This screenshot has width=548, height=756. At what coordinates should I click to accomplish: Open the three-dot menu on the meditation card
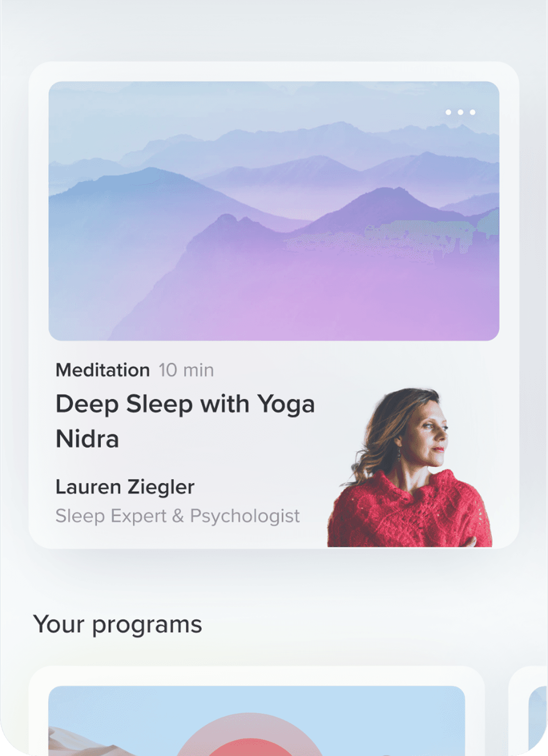coord(460,112)
